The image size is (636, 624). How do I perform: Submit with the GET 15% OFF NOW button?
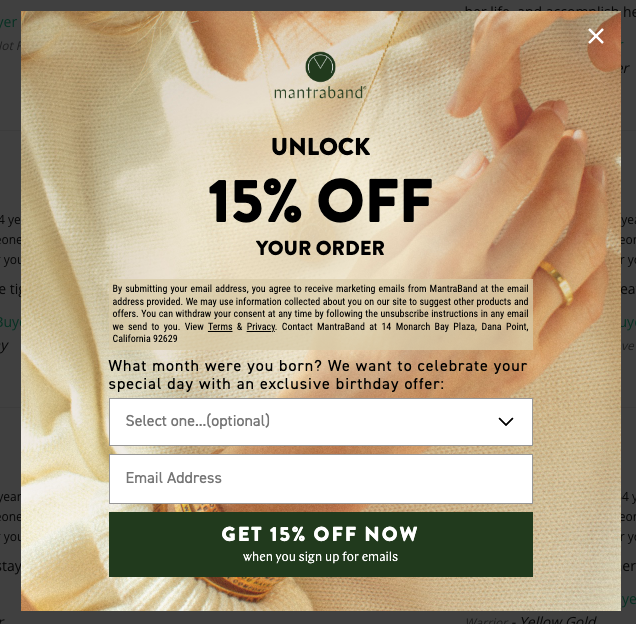pos(320,544)
